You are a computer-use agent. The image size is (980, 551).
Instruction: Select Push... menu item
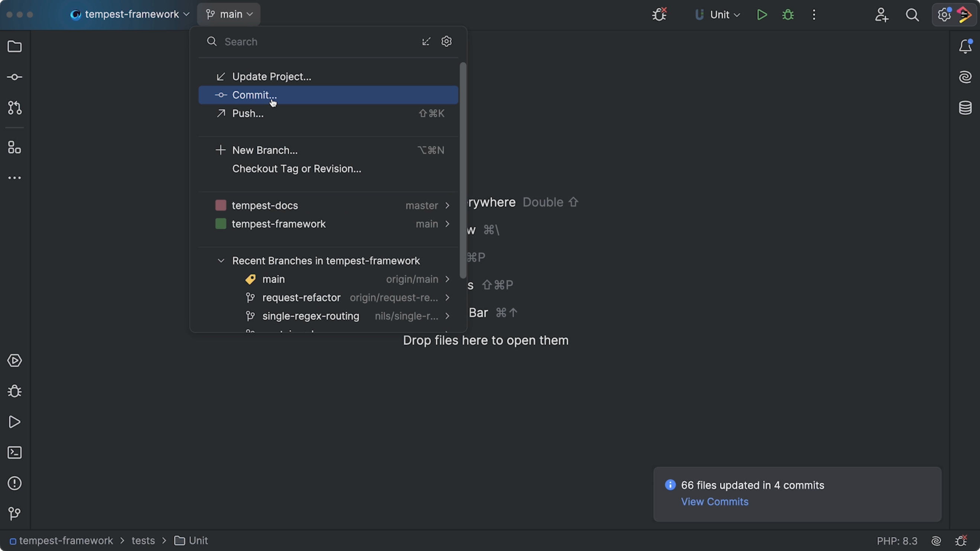click(x=328, y=113)
